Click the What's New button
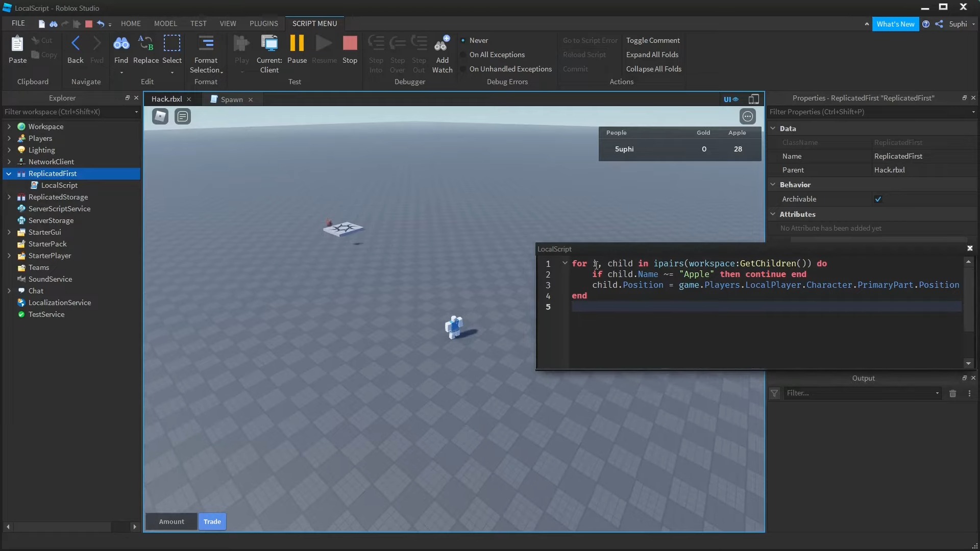 [895, 24]
